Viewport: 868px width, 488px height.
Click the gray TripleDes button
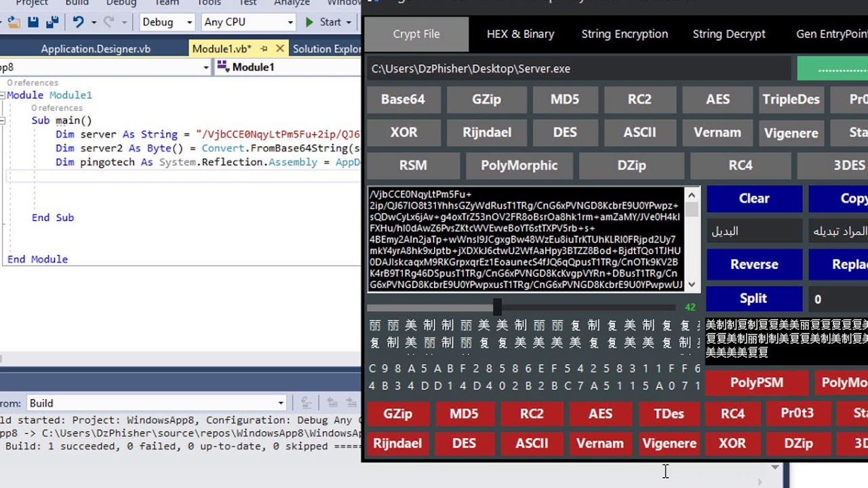click(x=791, y=99)
